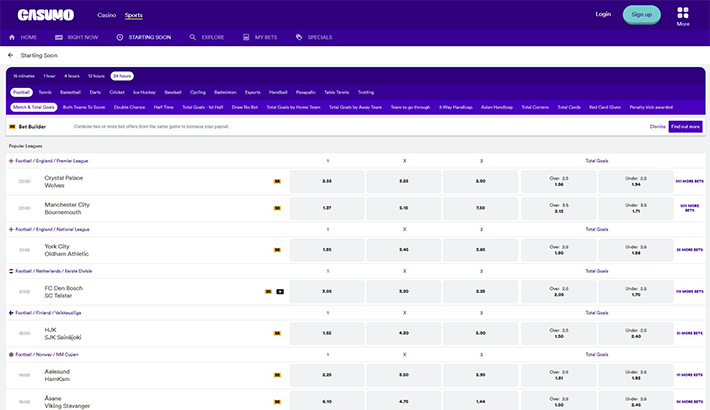Select Both Teams To Score market
The image size is (710, 410).
pos(84,107)
